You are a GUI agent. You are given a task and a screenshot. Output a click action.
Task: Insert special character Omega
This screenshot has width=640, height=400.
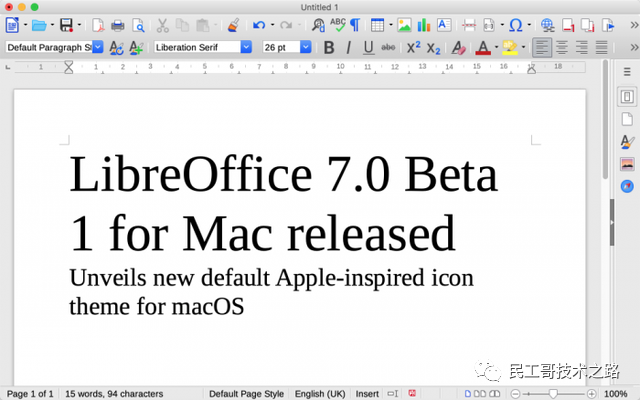[516, 25]
